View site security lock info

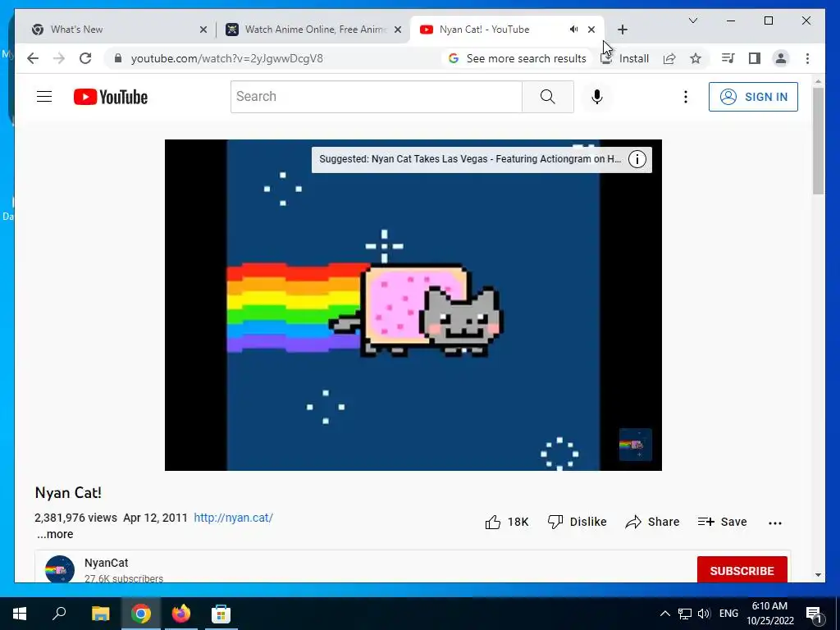tap(118, 58)
